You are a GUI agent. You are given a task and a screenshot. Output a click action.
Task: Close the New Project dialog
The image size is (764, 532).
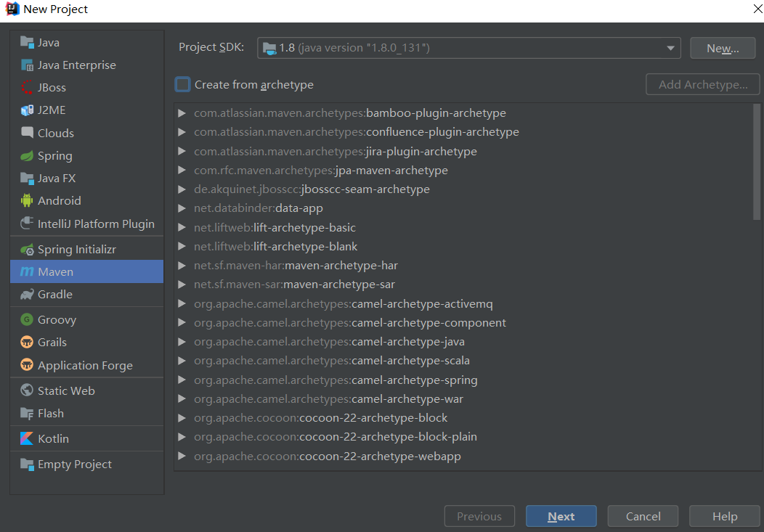[x=757, y=9]
